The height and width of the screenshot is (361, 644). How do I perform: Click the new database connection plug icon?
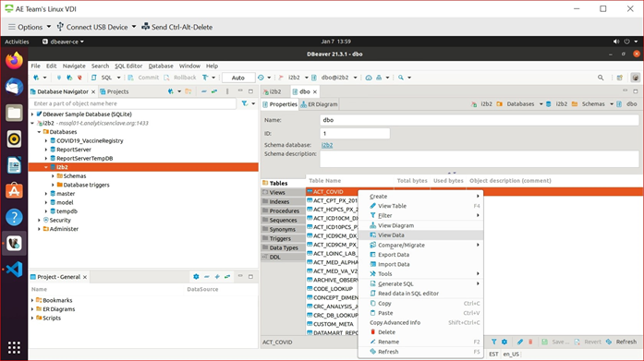coord(36,78)
